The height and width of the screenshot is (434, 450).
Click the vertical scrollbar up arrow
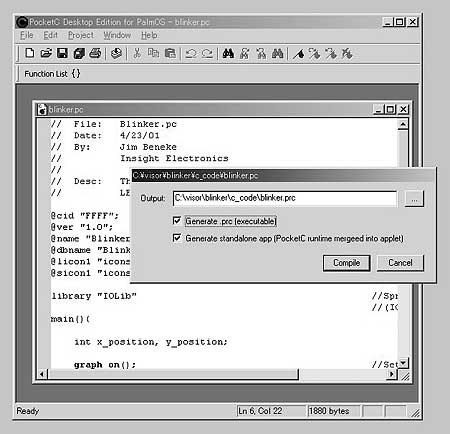tap(403, 124)
